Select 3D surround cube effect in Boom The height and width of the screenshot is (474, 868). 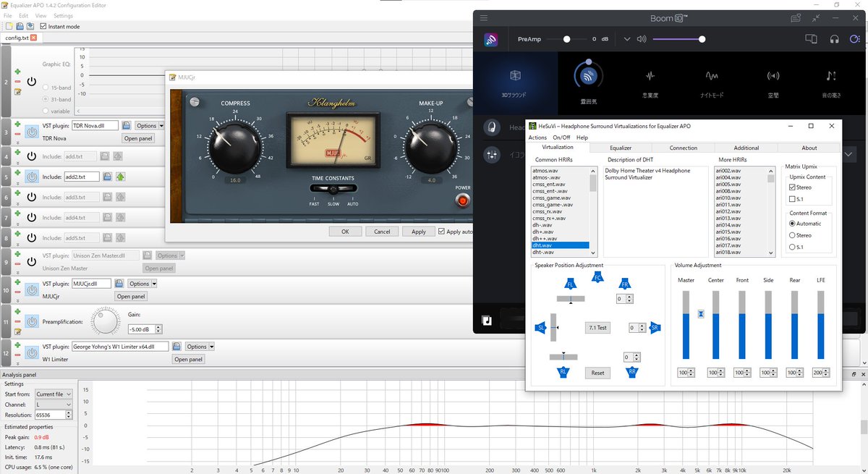515,75
